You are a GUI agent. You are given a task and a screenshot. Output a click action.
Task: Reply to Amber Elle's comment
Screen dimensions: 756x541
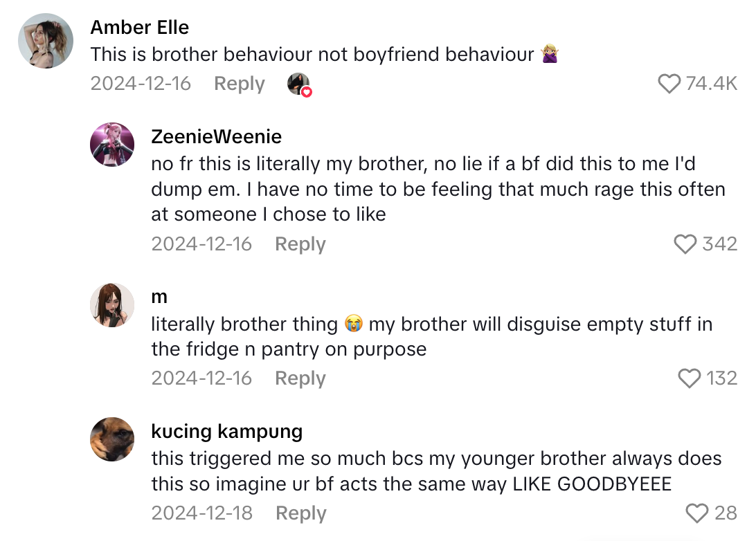(239, 83)
